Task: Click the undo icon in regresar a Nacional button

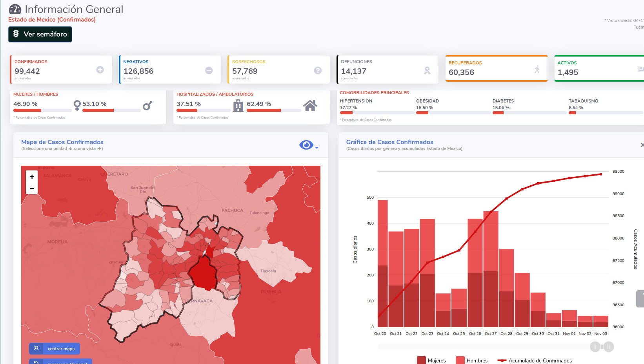Action: point(36,362)
